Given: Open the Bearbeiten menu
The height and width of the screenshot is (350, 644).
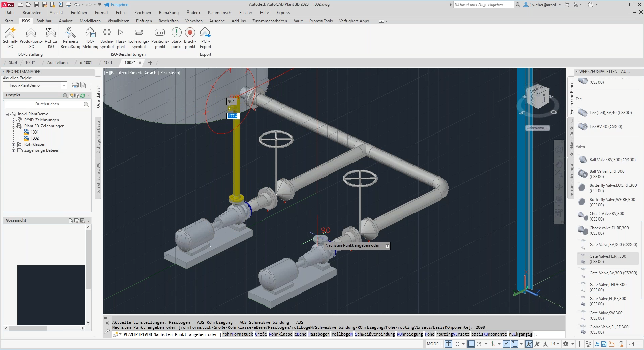Looking at the screenshot, I should (x=32, y=13).
